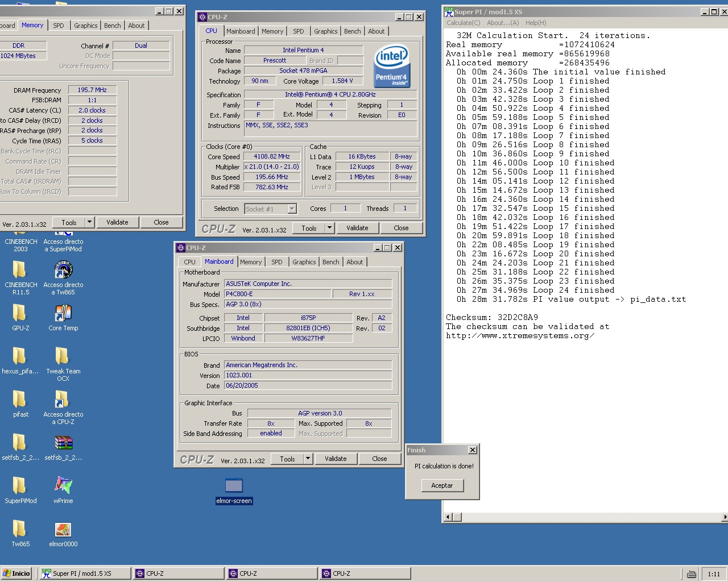Open About tab in Memory window
The image size is (728, 582).
tap(136, 26)
